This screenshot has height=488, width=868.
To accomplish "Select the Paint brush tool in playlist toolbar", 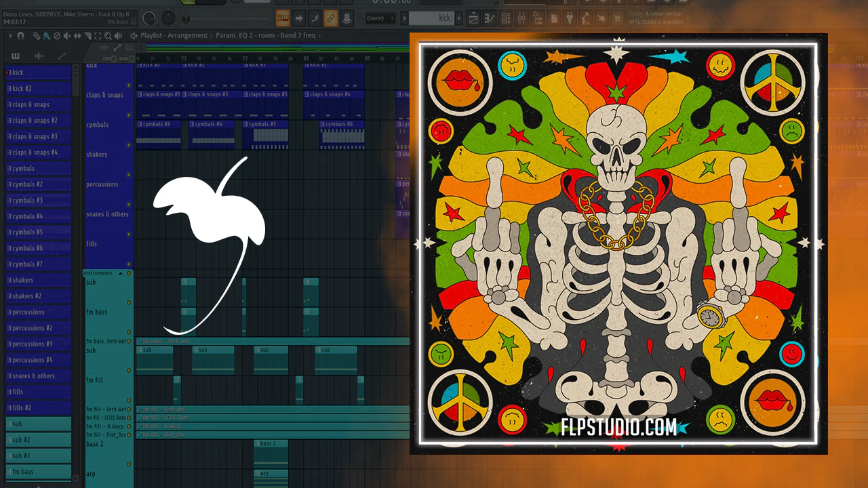I will point(46,35).
